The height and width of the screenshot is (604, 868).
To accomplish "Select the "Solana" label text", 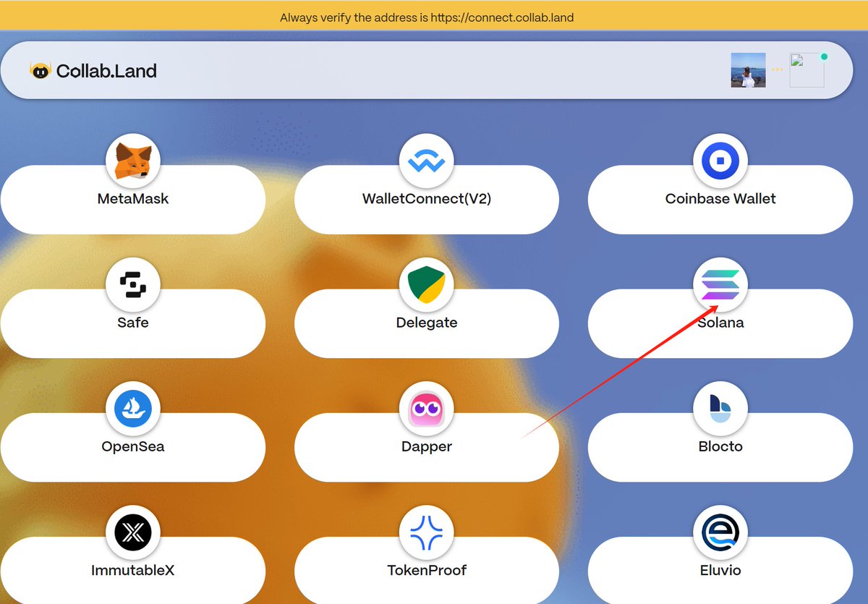I will (x=720, y=323).
